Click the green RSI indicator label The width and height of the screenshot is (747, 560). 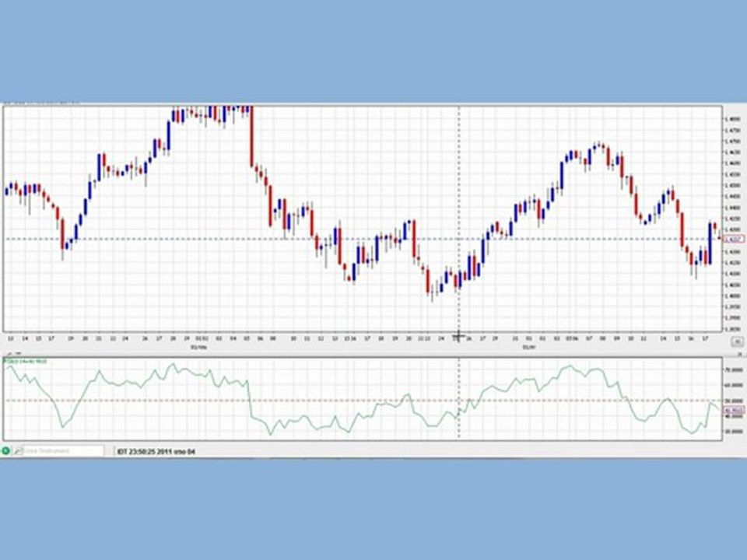tap(26, 362)
